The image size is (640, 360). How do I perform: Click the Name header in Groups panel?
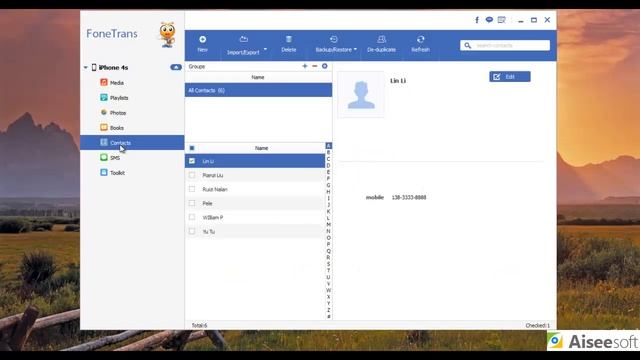pyautogui.click(x=258, y=77)
